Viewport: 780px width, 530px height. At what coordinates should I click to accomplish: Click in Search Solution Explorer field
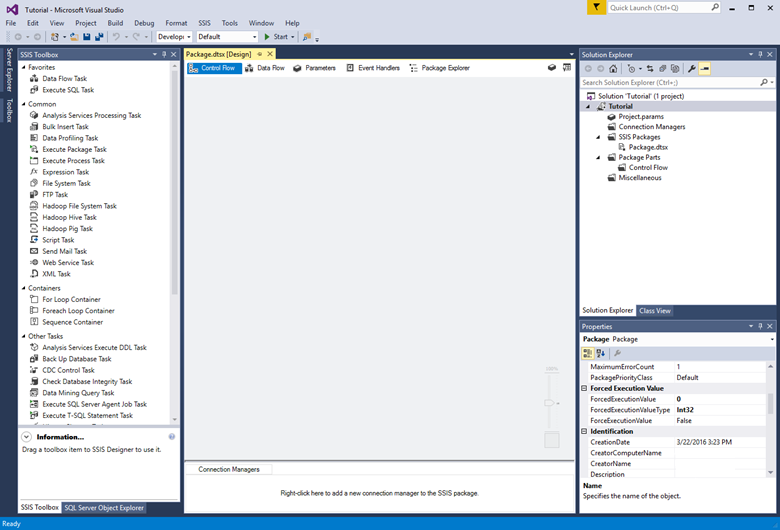670,83
